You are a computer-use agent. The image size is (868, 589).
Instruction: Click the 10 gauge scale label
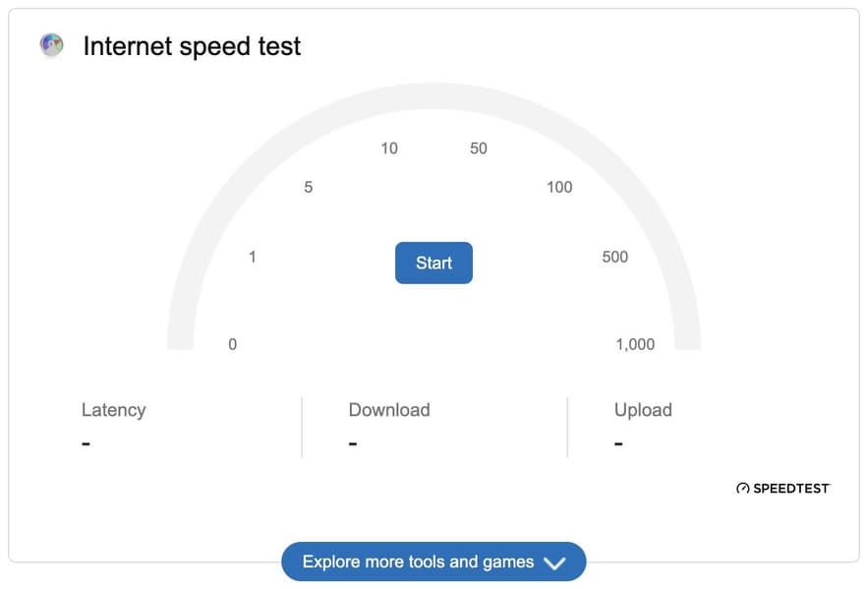tap(389, 148)
